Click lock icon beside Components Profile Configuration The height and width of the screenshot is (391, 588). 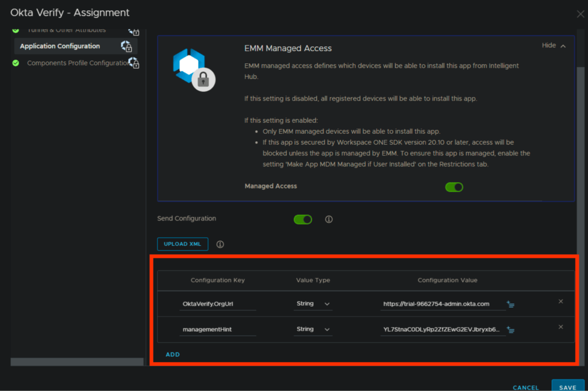tap(133, 63)
